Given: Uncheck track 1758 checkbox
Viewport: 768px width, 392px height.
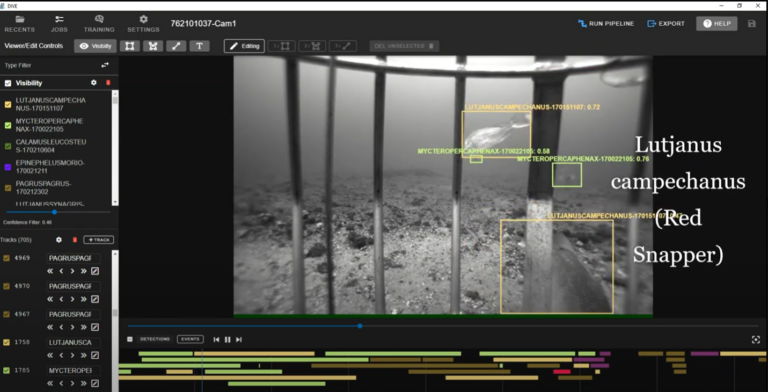Looking at the screenshot, I should (x=6, y=343).
